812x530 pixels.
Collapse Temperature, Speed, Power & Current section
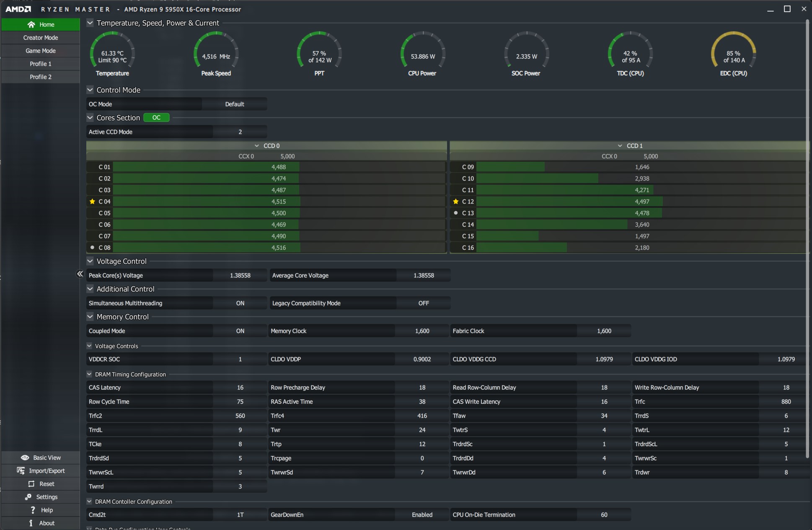(x=90, y=23)
